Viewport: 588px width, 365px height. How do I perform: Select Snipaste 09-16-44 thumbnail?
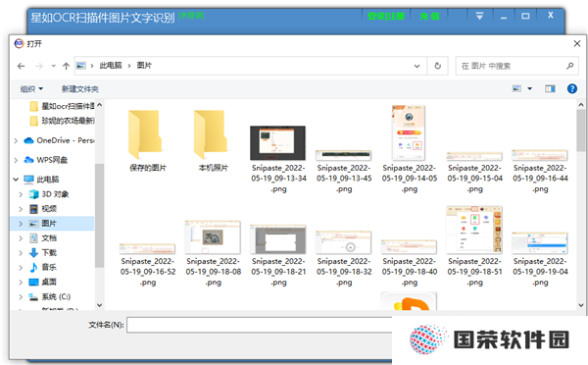point(540,155)
